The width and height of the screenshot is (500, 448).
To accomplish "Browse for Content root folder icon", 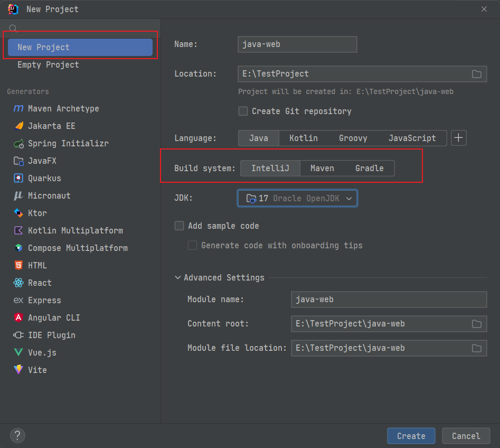I will click(x=476, y=324).
